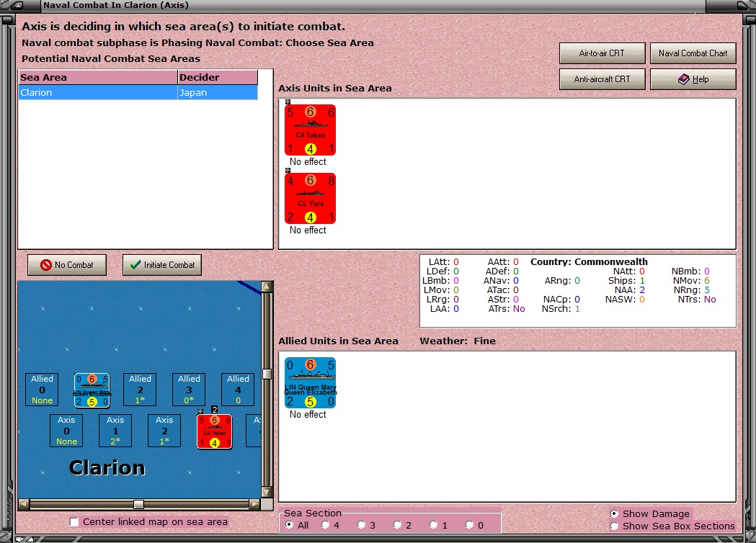Select the Clarion sea area row
Viewport: 756px width, 543px height.
tap(138, 92)
